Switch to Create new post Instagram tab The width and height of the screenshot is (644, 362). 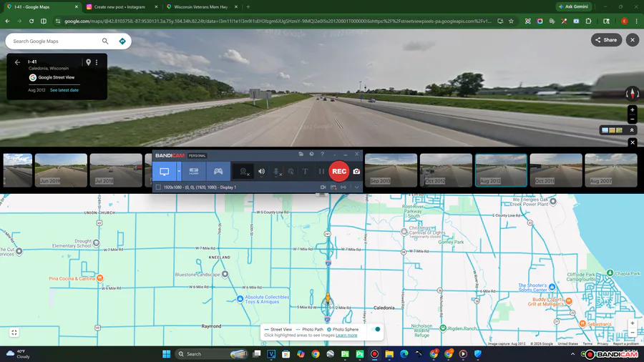coord(122,7)
